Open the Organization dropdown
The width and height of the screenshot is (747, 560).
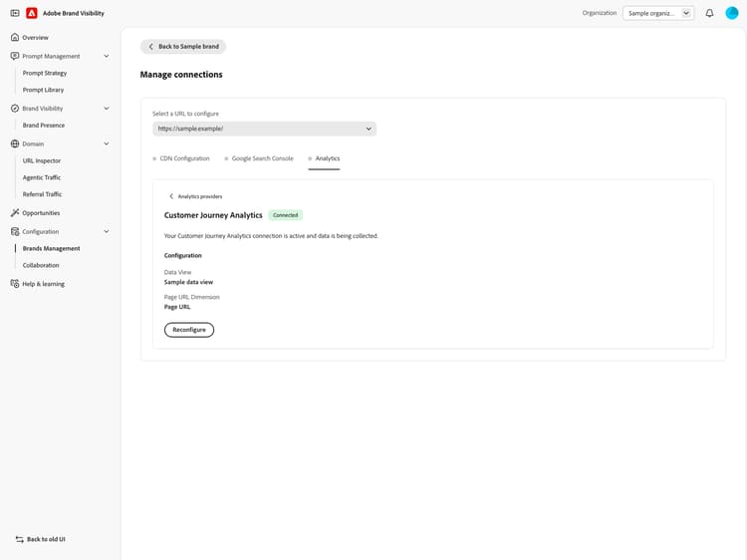[658, 13]
